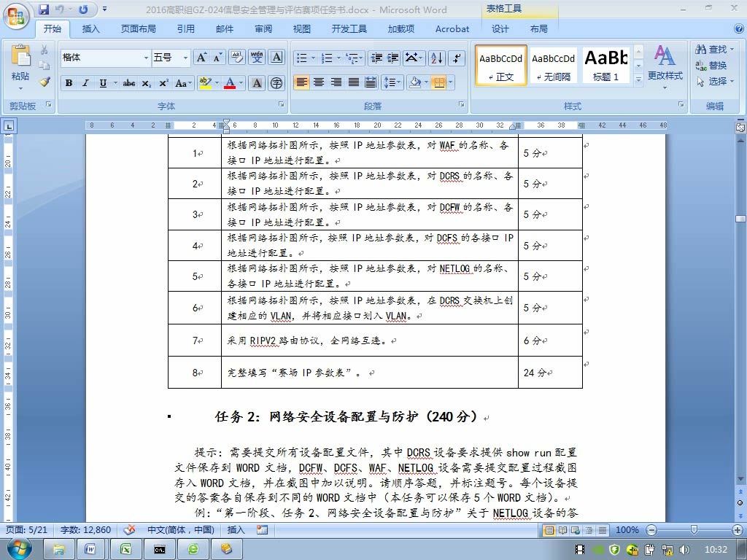This screenshot has width=747, height=560.
Task: Open the Font dialog launcher
Action: point(282,104)
